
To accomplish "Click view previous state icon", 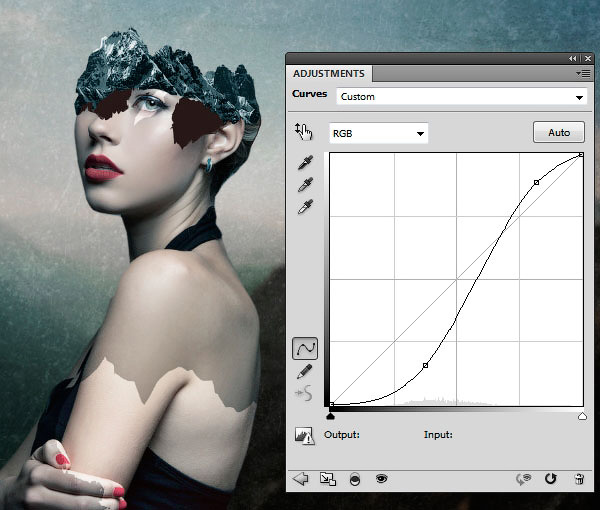I will (524, 479).
